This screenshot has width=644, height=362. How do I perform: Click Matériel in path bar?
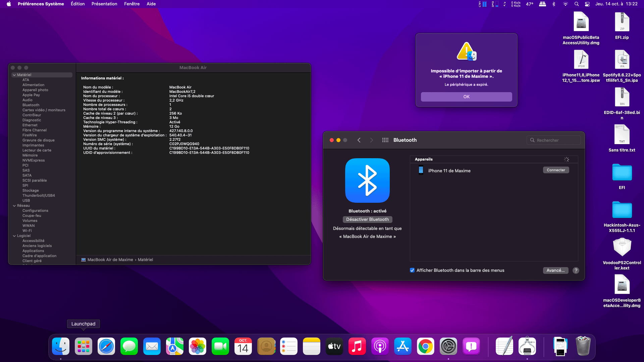point(145,260)
